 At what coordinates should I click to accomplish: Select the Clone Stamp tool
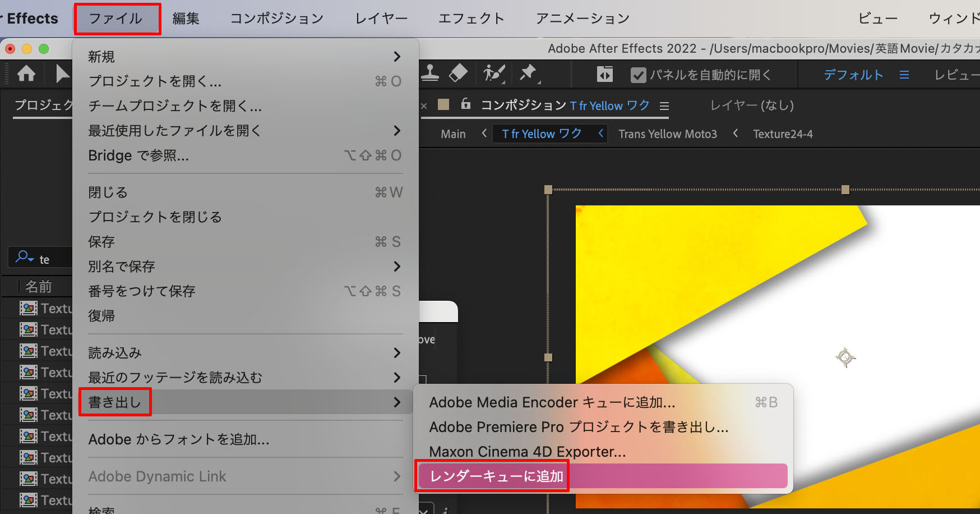click(x=430, y=74)
